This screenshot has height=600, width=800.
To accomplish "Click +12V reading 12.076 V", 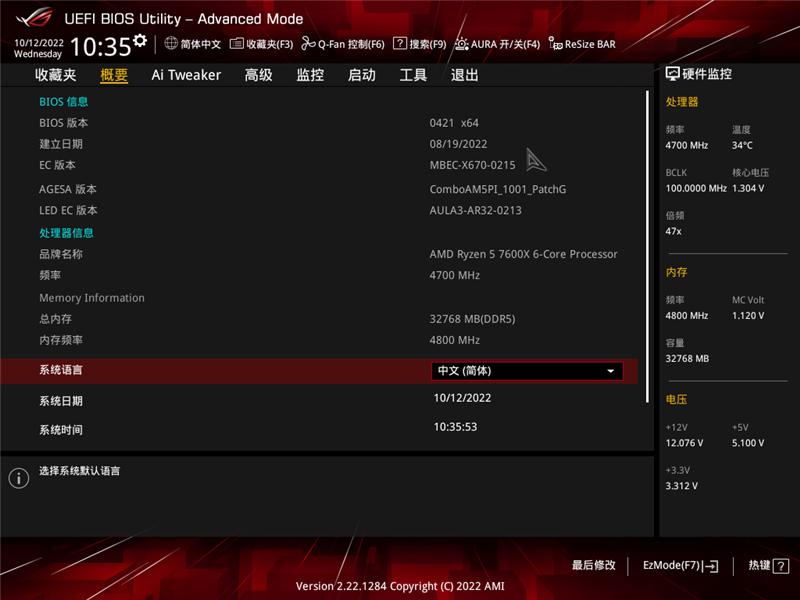I will pyautogui.click(x=684, y=443).
